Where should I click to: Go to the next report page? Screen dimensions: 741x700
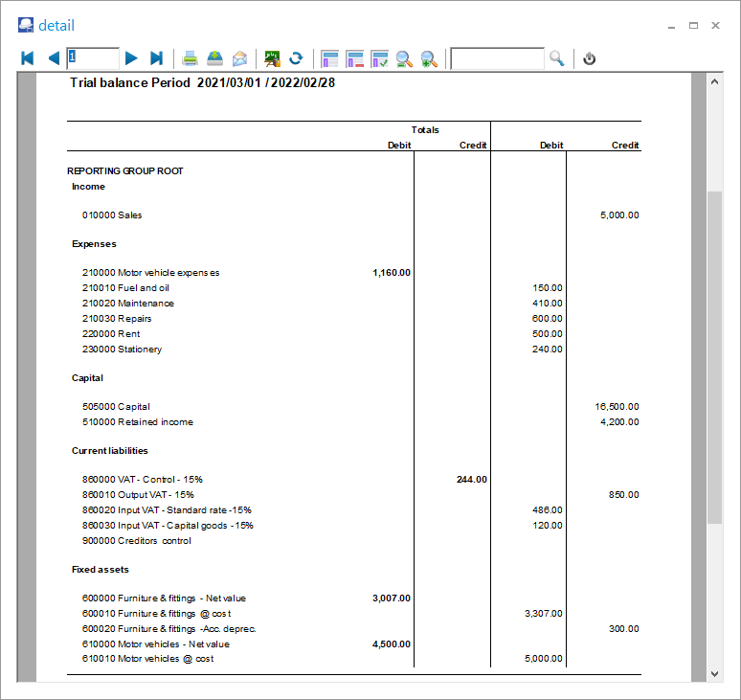point(132,58)
